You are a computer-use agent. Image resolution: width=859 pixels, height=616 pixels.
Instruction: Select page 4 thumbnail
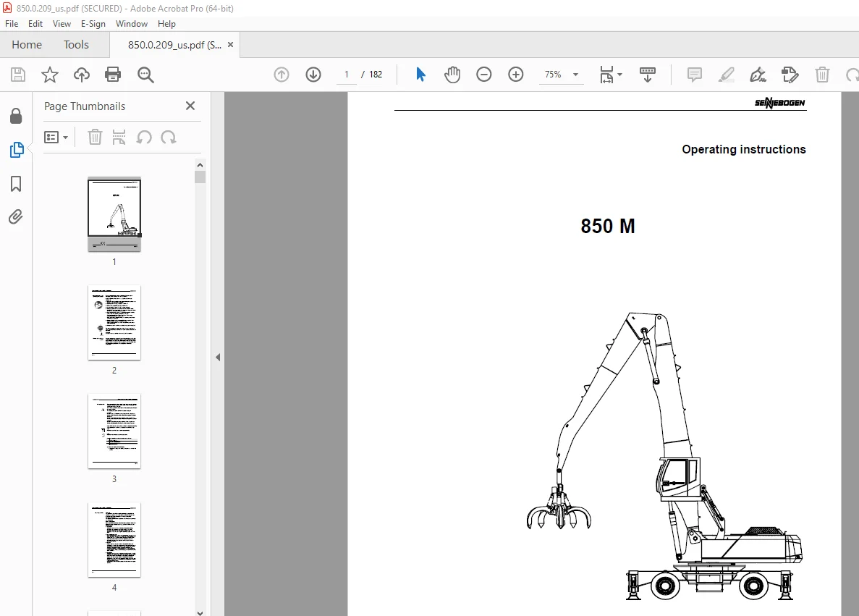[x=114, y=540]
